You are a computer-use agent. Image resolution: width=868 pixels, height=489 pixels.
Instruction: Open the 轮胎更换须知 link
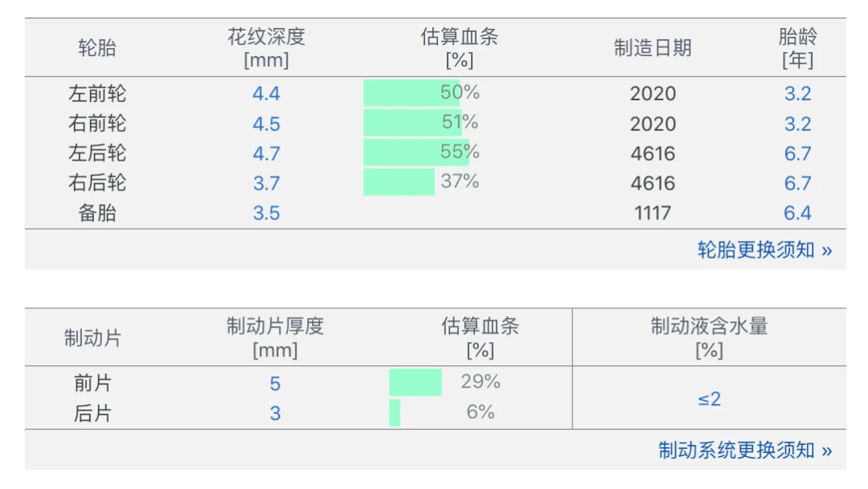click(764, 250)
